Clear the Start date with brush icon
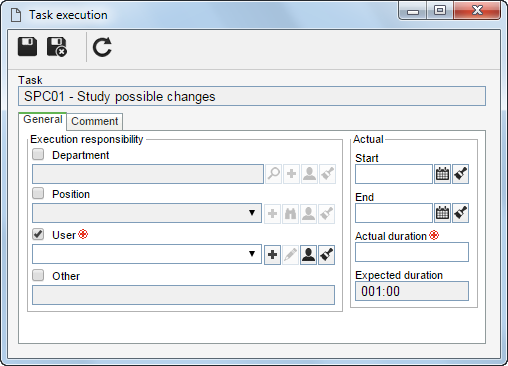This screenshot has width=508, height=366. coord(460,174)
